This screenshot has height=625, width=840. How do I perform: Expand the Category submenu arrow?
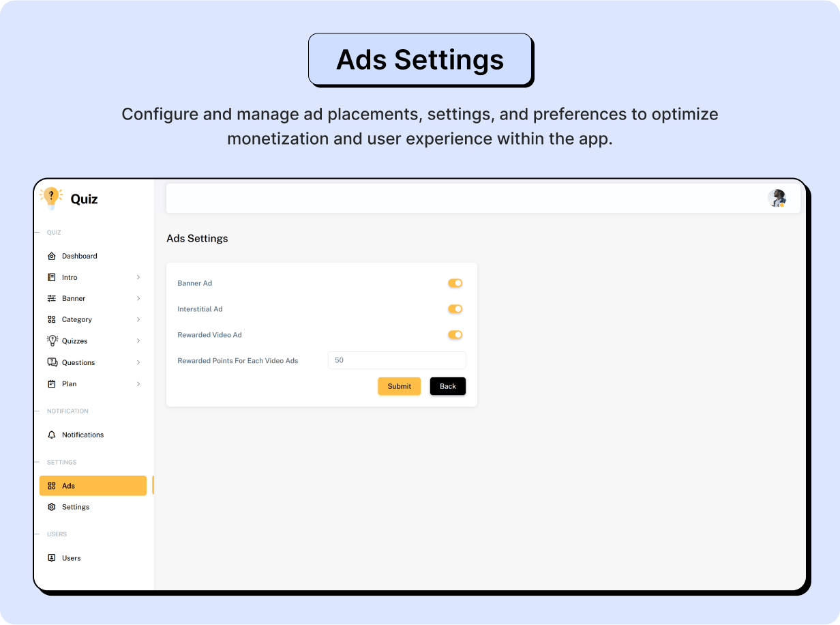pos(138,319)
